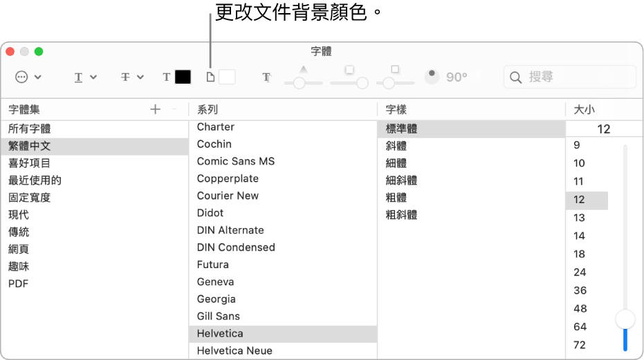Select the 粗斜體 typeface

coord(471,215)
